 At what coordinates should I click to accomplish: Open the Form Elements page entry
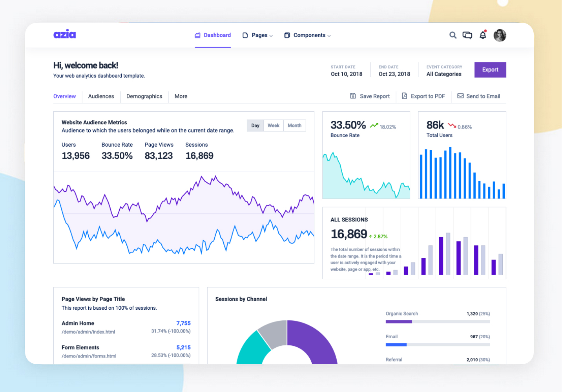126,352
